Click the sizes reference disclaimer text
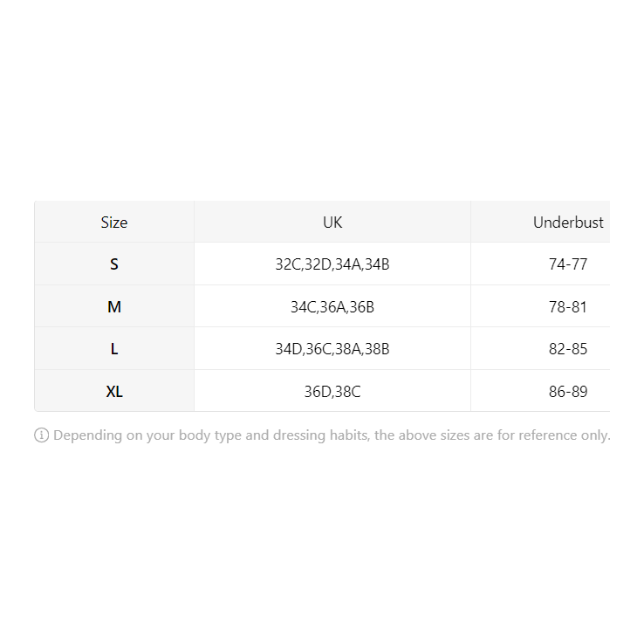The image size is (644, 644). tap(332, 435)
